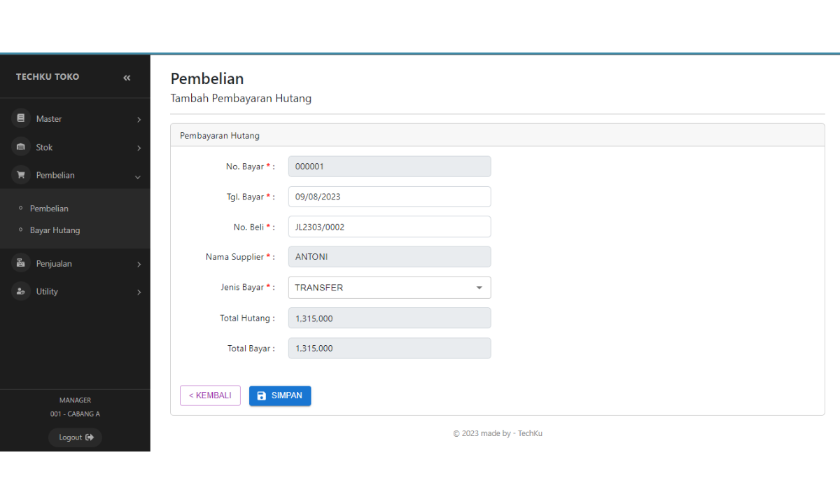Open the Jenis Bayar dropdown
Viewport: 840px width, 504px height.
click(x=389, y=288)
